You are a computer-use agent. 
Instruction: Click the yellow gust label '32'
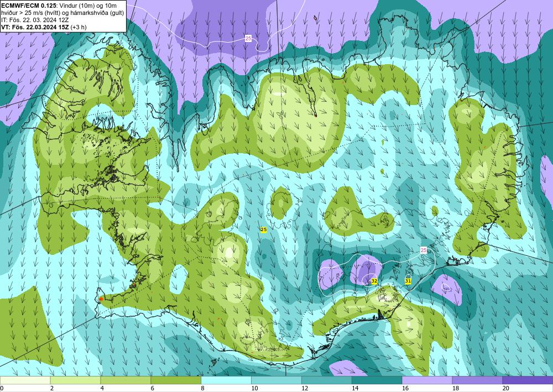[374, 281]
